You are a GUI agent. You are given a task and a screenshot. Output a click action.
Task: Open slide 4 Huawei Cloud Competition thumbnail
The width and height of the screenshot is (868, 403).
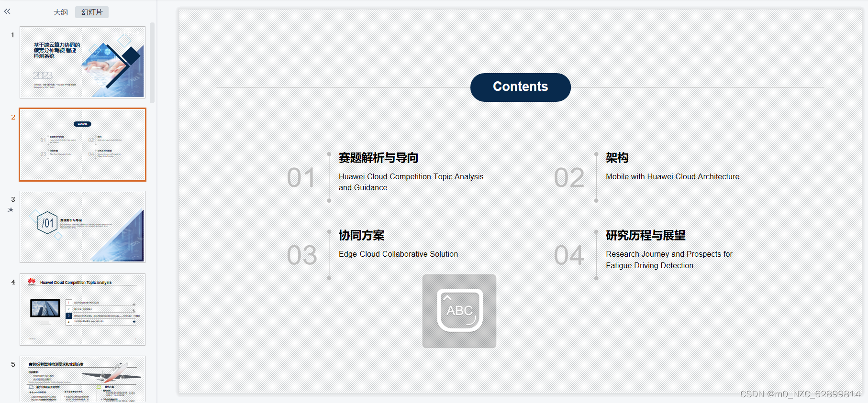click(82, 309)
